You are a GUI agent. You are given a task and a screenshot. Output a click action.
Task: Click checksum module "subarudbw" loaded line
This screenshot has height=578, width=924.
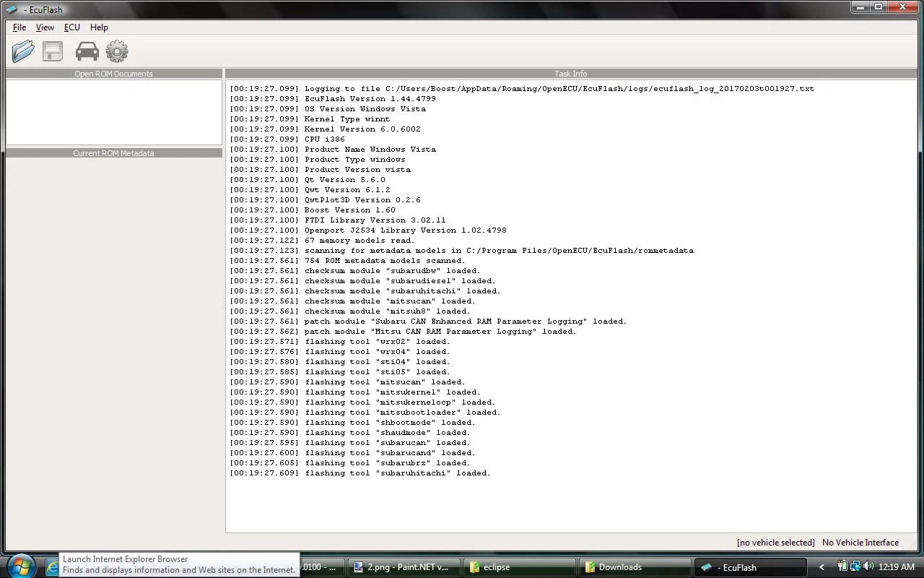point(355,271)
